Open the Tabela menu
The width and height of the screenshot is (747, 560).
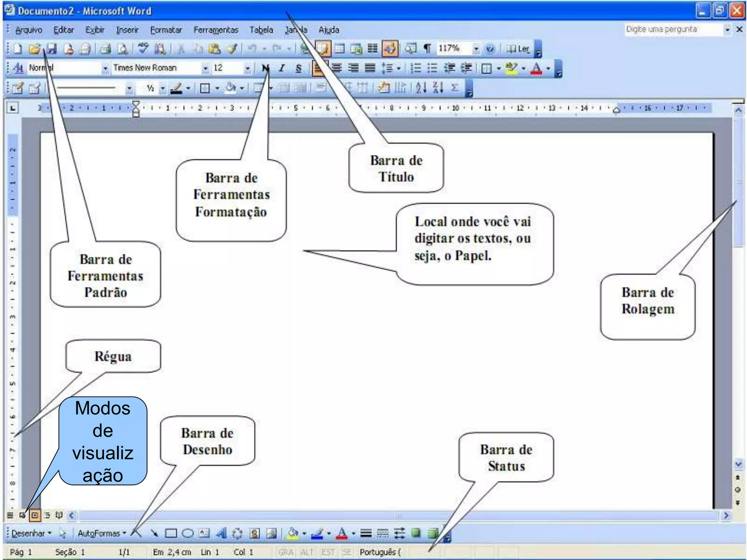click(x=261, y=30)
